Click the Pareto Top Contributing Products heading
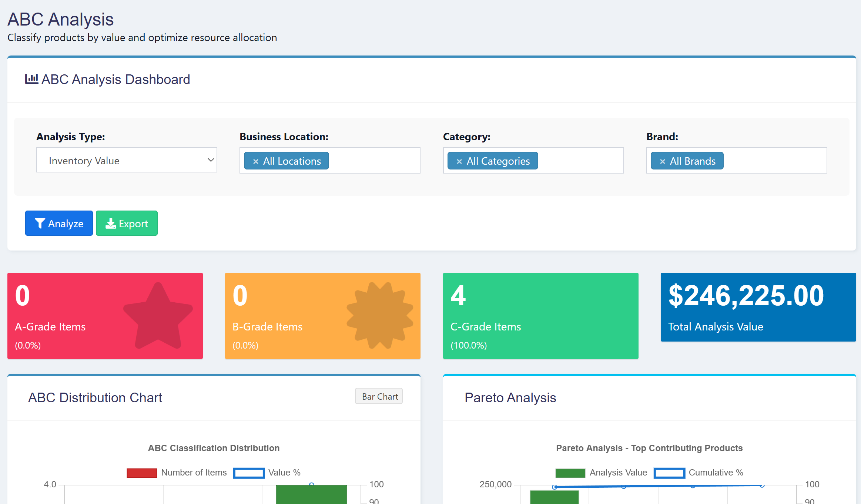Screen dimensions: 861x504 click(649, 448)
